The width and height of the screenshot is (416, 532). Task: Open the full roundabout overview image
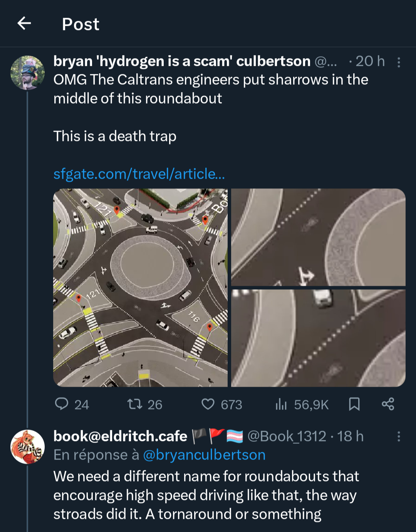[x=141, y=287]
